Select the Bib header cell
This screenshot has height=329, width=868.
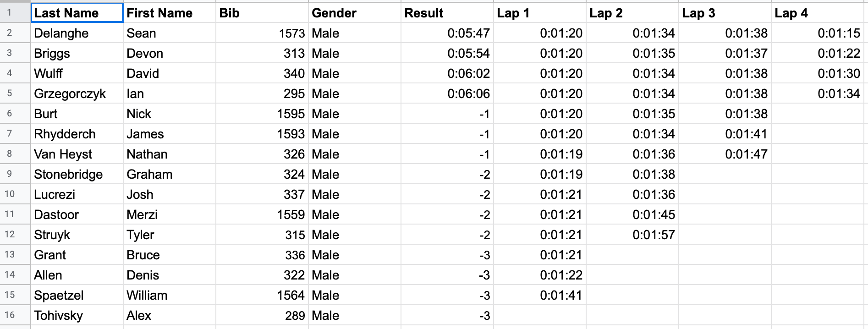tap(262, 13)
